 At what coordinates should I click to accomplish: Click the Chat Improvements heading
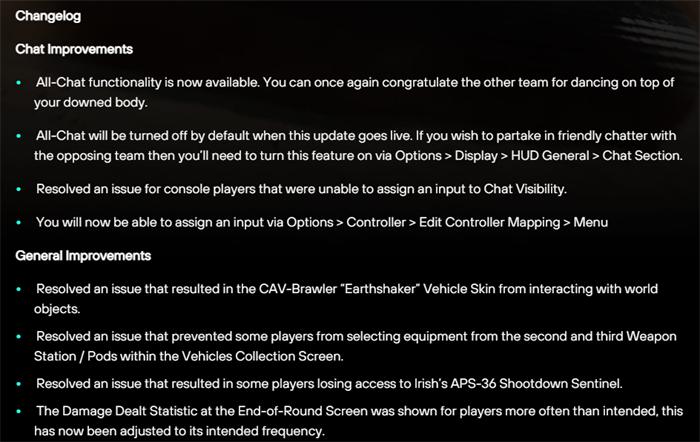74,49
